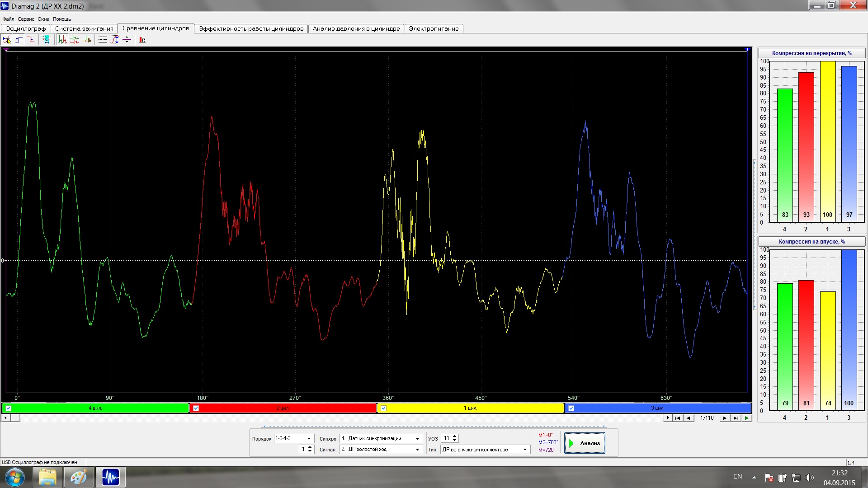
Task: Click the rising edge trigger icon
Action: [19, 40]
